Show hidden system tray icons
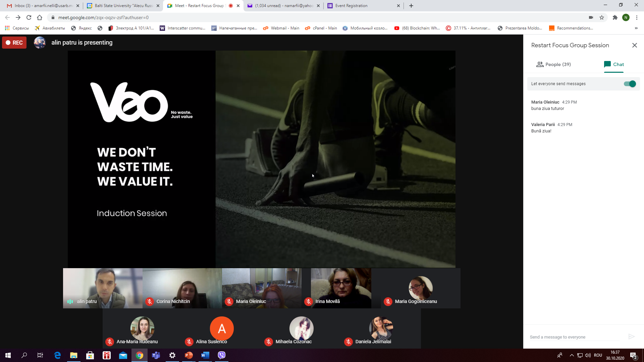This screenshot has height=362, width=644. [x=572, y=355]
